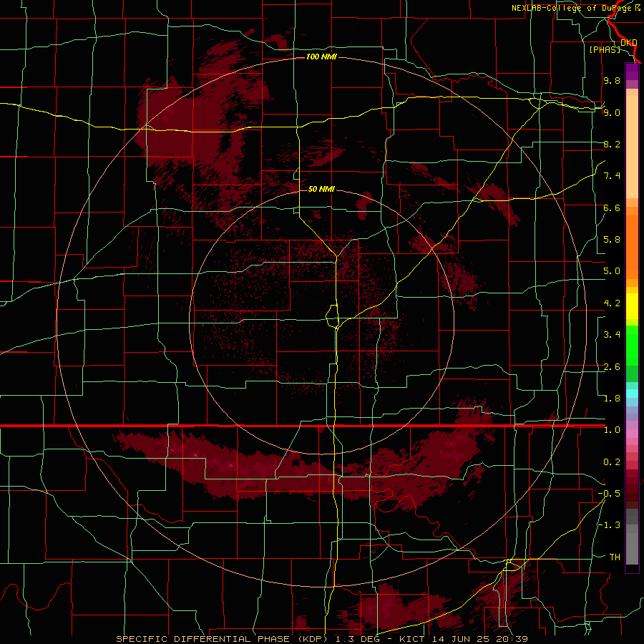This screenshot has width=644, height=644.
Task: Click the 2.6 scale value
Action: tap(612, 367)
